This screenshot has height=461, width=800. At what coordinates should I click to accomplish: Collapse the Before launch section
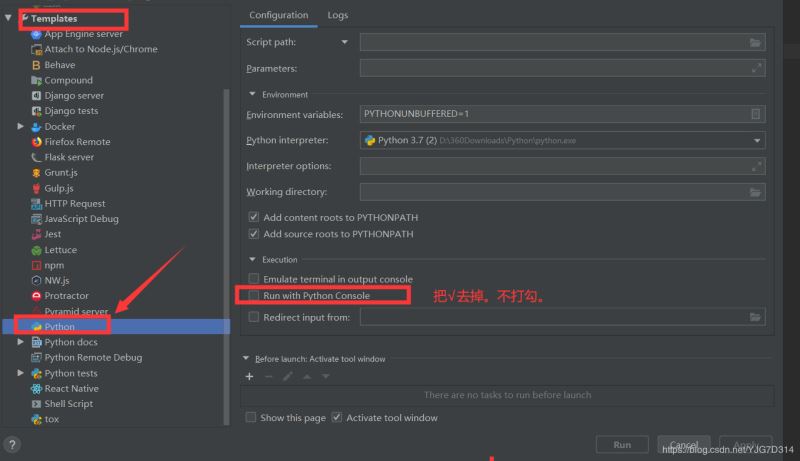(x=246, y=359)
